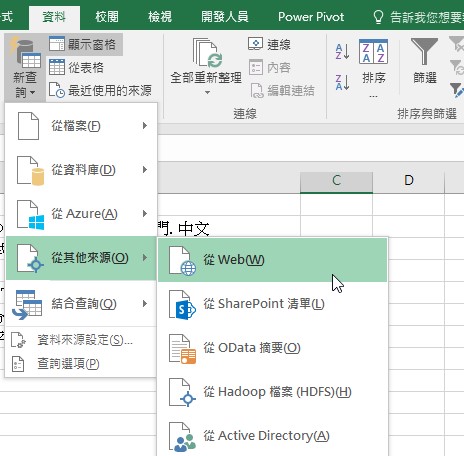
Task: Open 資料來源設定(S)... data source settings
Action: (x=81, y=340)
